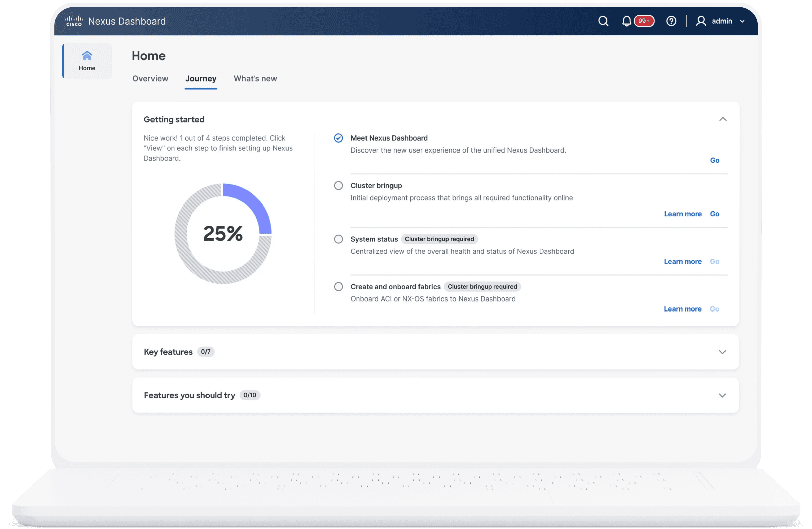Click the Cluster bringup step title
This screenshot has width=812, height=529.
point(376,185)
